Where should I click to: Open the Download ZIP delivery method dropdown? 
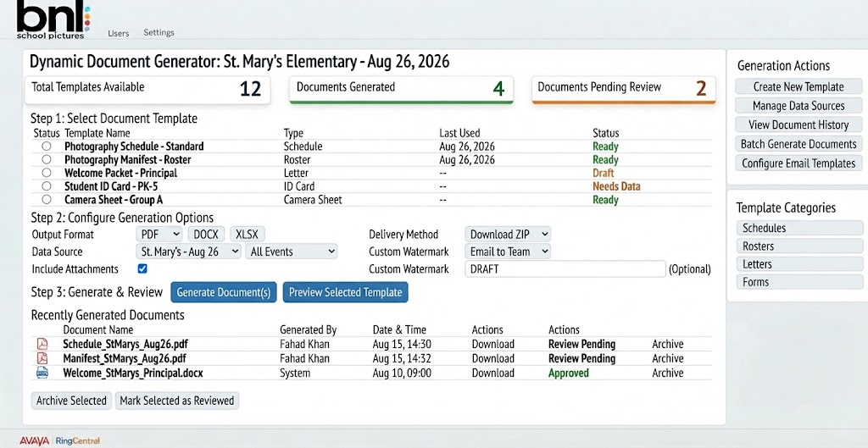(508, 234)
